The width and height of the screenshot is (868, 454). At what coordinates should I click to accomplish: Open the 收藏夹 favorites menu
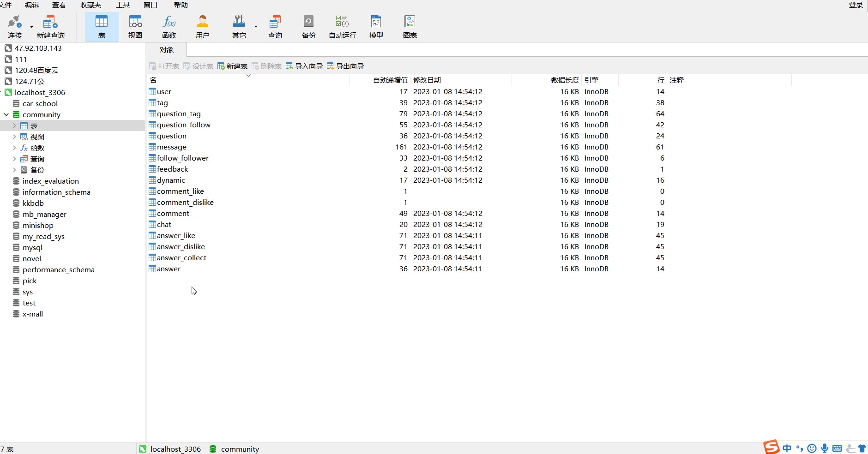90,5
